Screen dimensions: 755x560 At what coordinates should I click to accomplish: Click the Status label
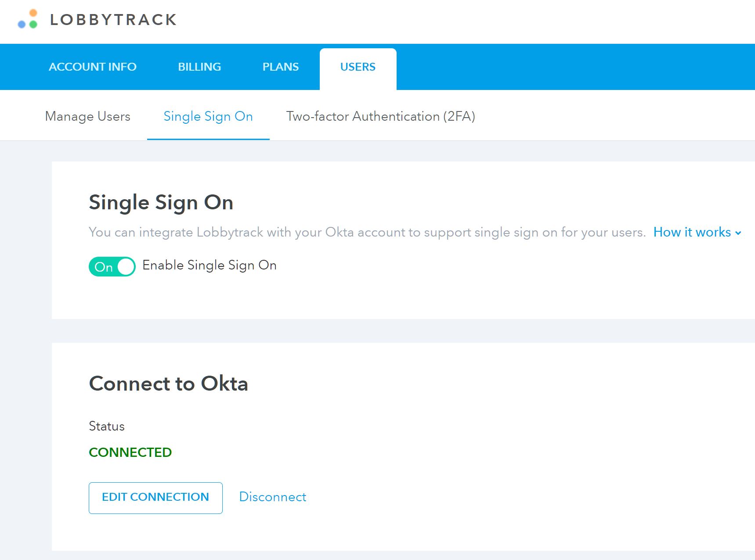point(107,426)
